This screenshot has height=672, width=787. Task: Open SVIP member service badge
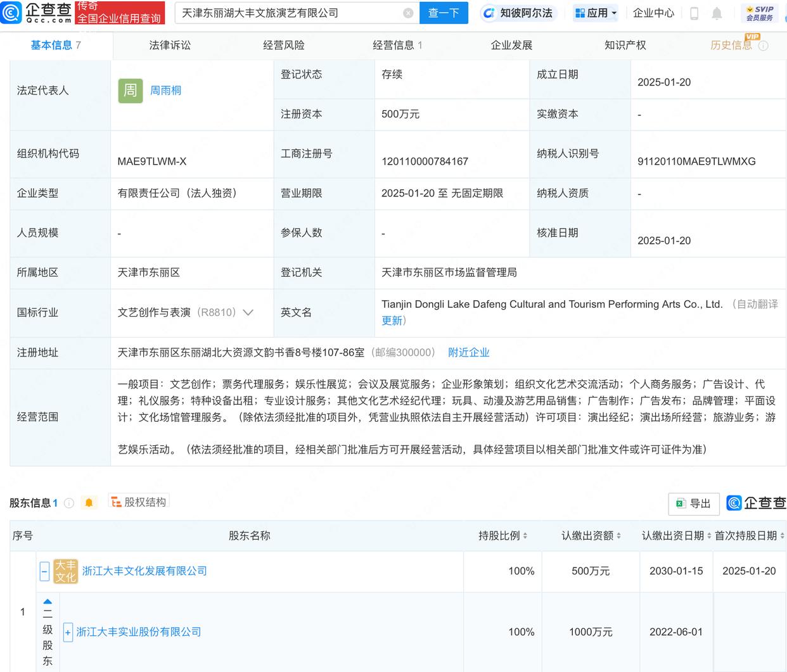pos(760,13)
